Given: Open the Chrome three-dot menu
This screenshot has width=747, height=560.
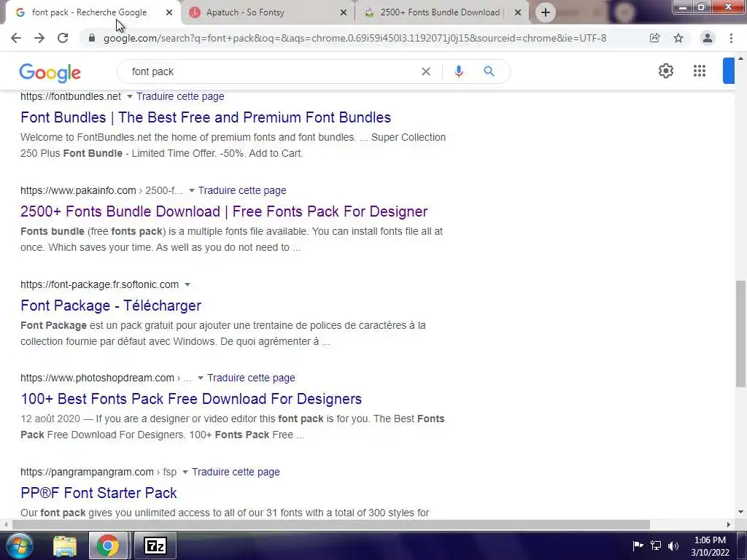Looking at the screenshot, I should [731, 38].
